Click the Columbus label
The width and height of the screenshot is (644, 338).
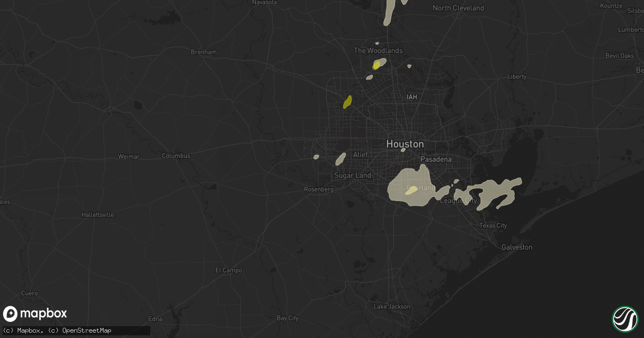pos(176,156)
